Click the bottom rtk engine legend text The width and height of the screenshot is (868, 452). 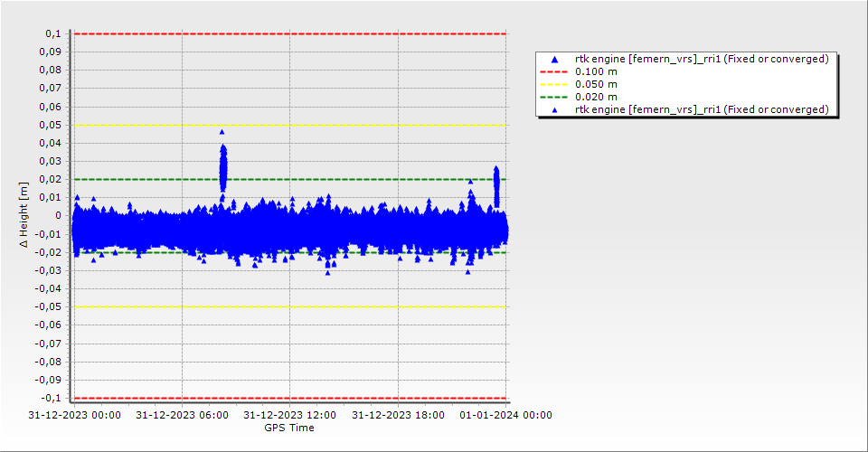click(x=702, y=109)
